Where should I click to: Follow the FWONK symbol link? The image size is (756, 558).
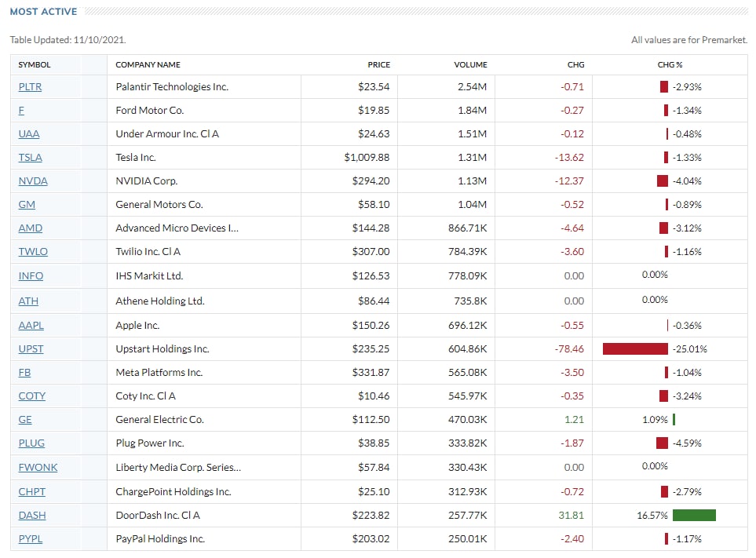click(x=38, y=468)
